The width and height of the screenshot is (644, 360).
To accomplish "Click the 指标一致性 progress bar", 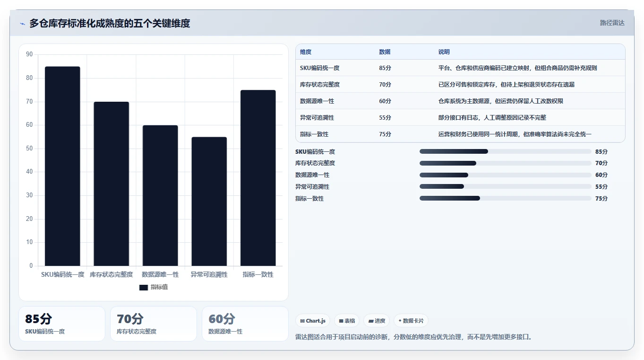I will 506,198.
